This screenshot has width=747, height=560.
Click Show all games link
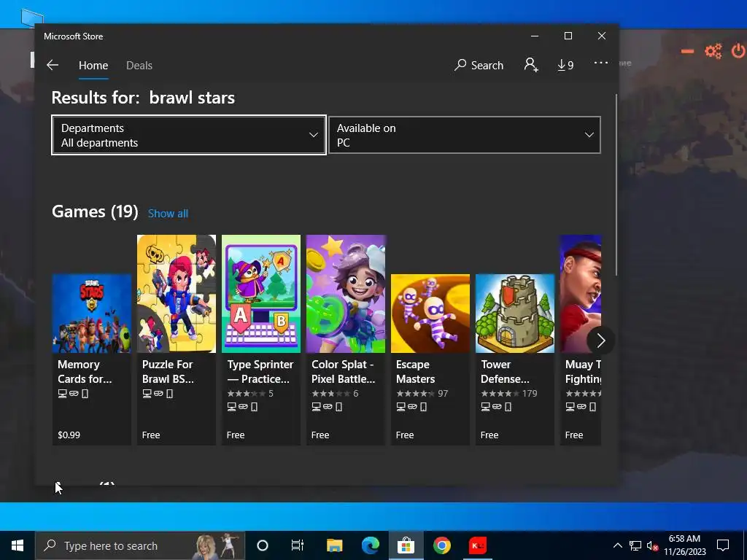168,214
